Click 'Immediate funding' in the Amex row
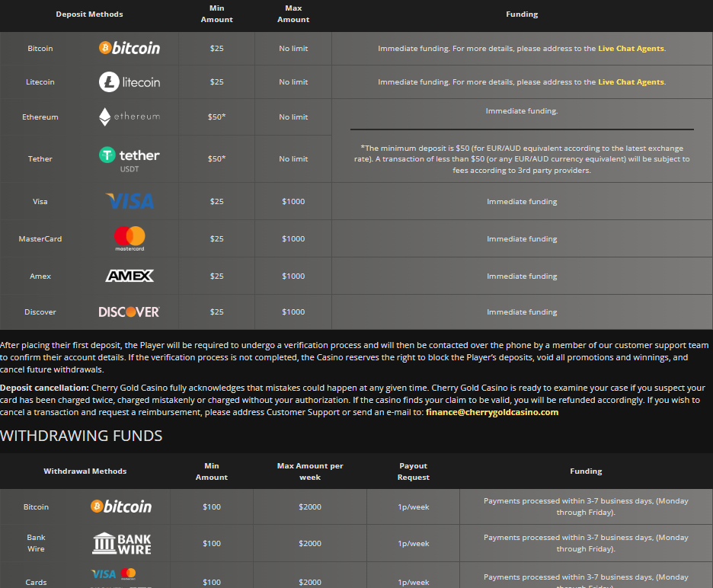Image resolution: width=713 pixels, height=588 pixels. [522, 276]
